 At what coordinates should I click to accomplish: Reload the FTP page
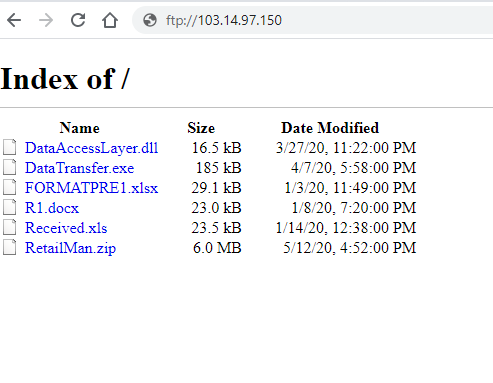pos(78,20)
